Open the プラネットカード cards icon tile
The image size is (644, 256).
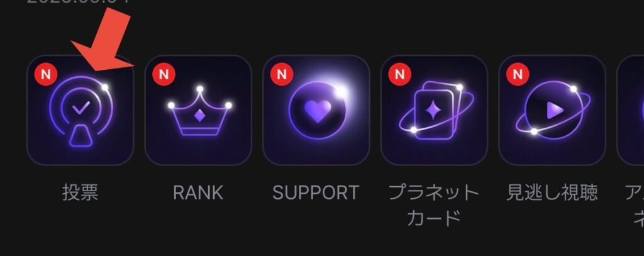[x=434, y=110]
